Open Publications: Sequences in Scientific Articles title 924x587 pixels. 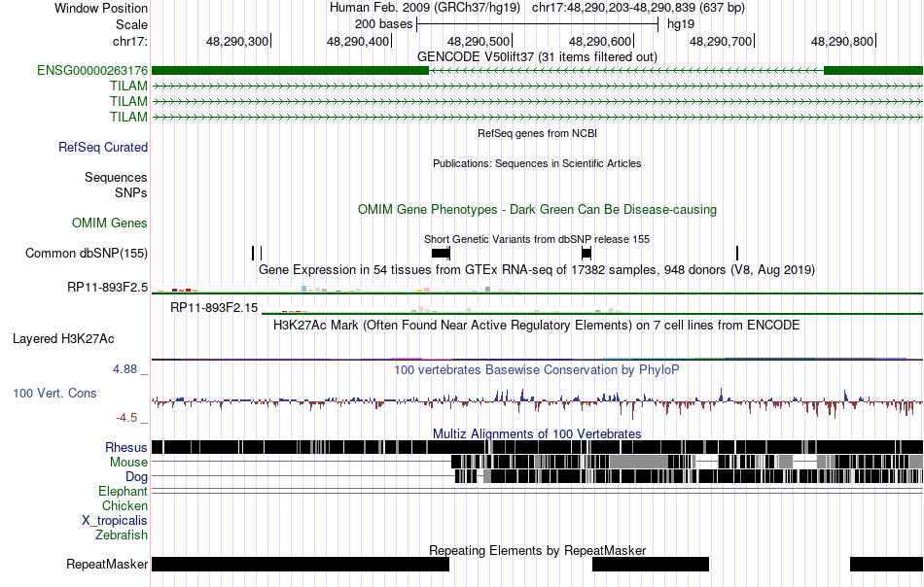click(537, 163)
